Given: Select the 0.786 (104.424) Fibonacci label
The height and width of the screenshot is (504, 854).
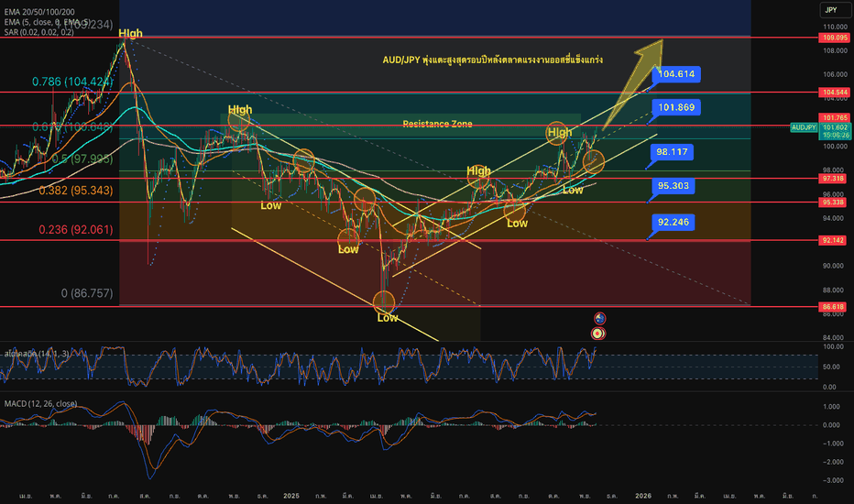Looking at the screenshot, I should 72,82.
